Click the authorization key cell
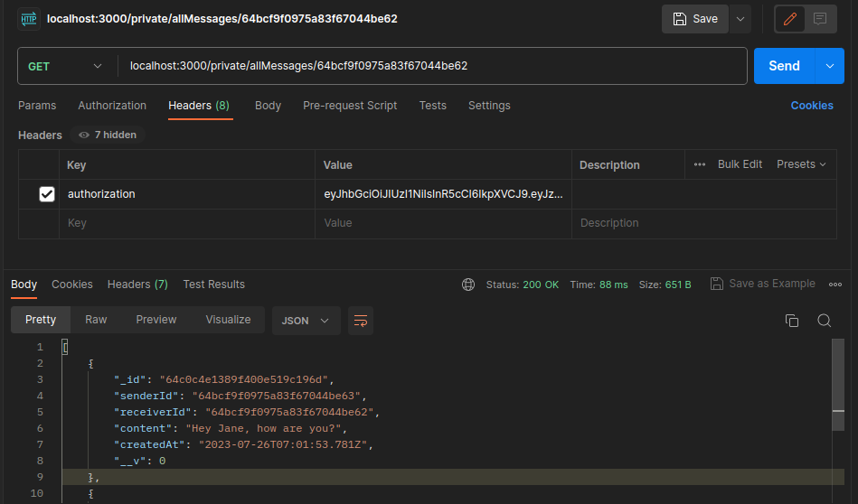This screenshot has height=504, width=858. click(186, 194)
